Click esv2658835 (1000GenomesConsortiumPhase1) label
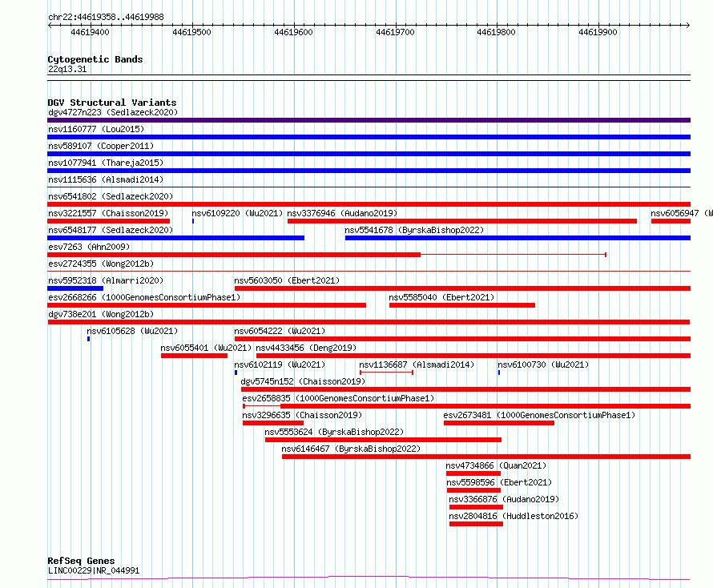 point(338,398)
